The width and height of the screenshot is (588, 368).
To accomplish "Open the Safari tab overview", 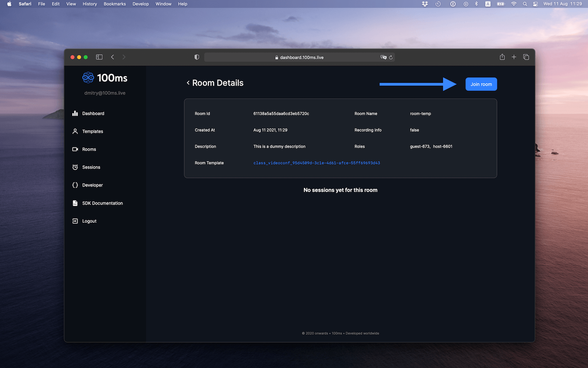I will click(526, 57).
